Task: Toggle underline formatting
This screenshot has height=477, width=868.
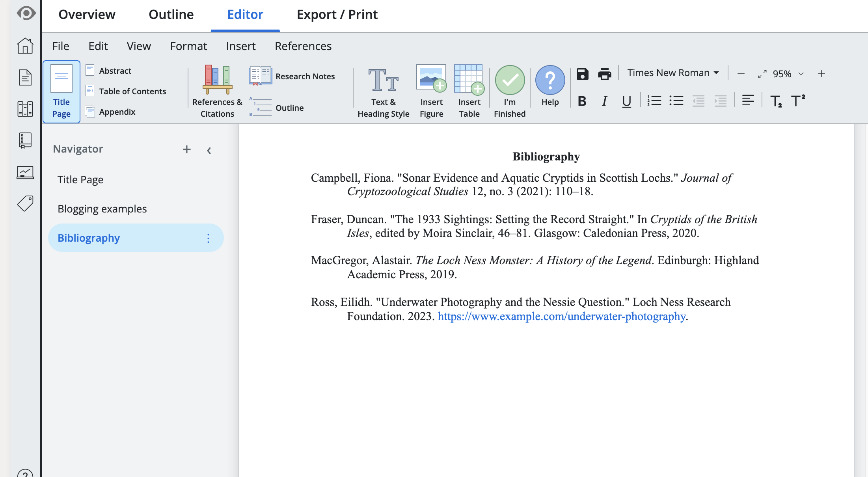Action: (x=626, y=102)
